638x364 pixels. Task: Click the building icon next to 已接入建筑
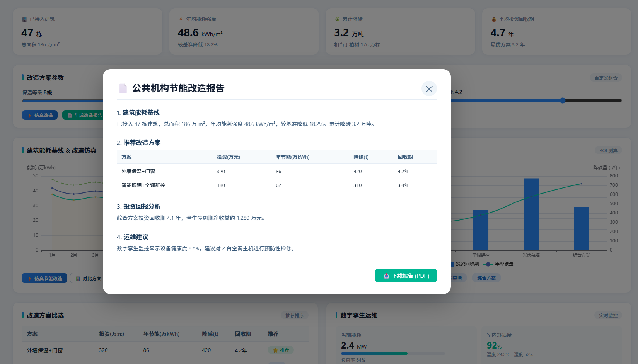tap(24, 19)
